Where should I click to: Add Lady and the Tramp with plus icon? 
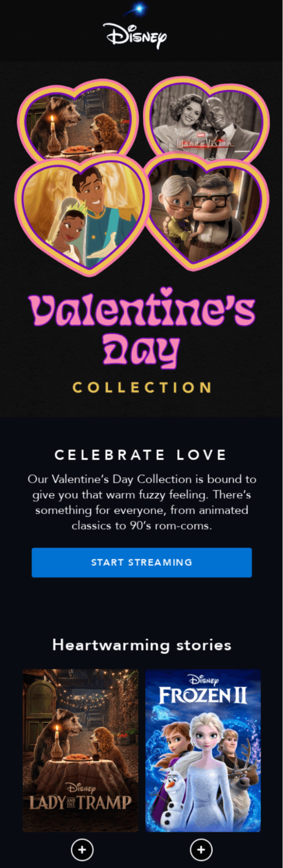(82, 849)
